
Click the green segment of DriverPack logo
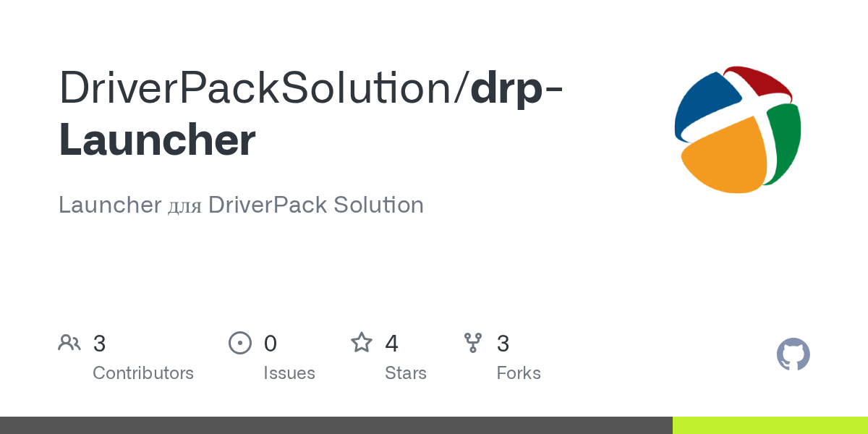pyautogui.click(x=784, y=141)
